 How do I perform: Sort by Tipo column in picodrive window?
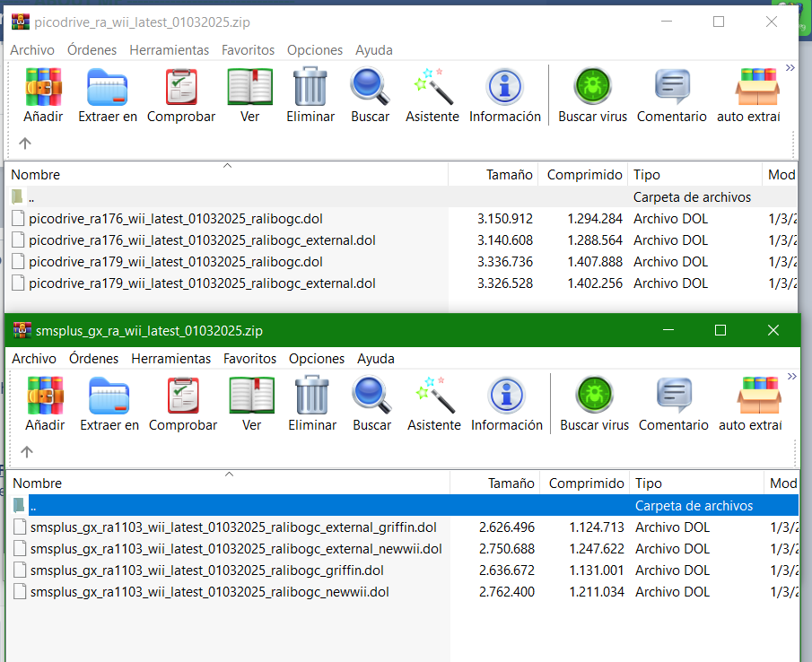click(x=695, y=174)
